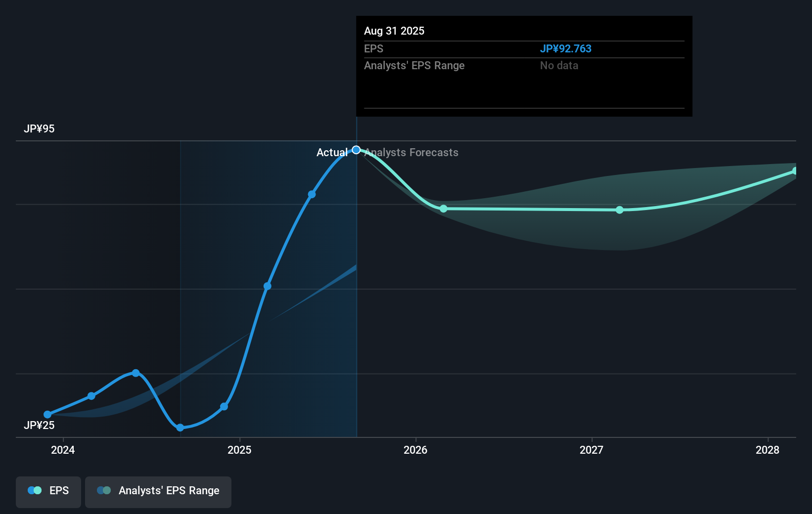Open details under the EPS tooltip row

374,49
